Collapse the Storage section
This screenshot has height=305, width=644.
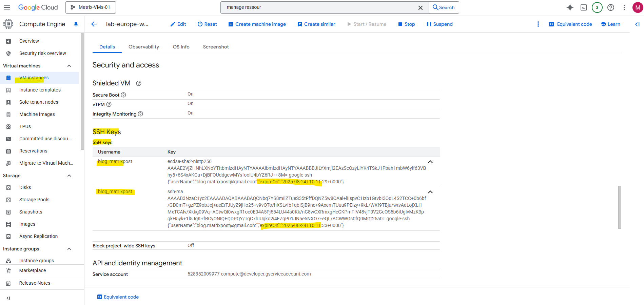tap(69, 176)
